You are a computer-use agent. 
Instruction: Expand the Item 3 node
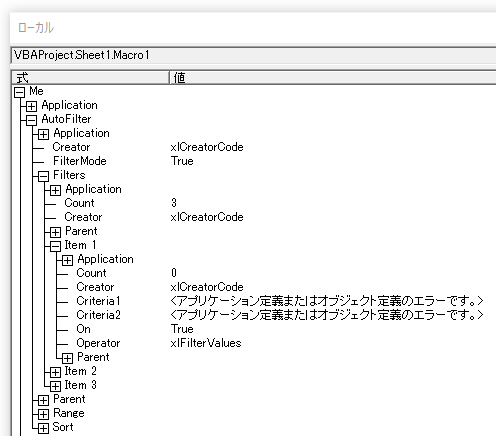(55, 386)
